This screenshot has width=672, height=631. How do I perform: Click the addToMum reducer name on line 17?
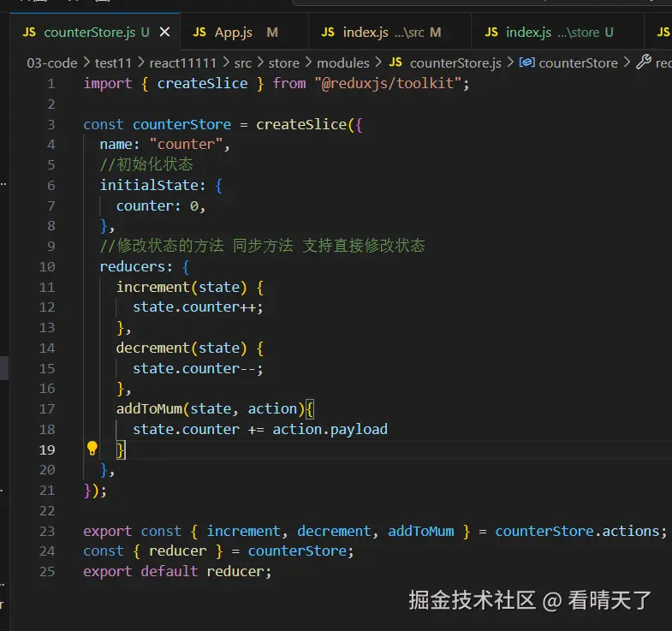click(x=149, y=409)
